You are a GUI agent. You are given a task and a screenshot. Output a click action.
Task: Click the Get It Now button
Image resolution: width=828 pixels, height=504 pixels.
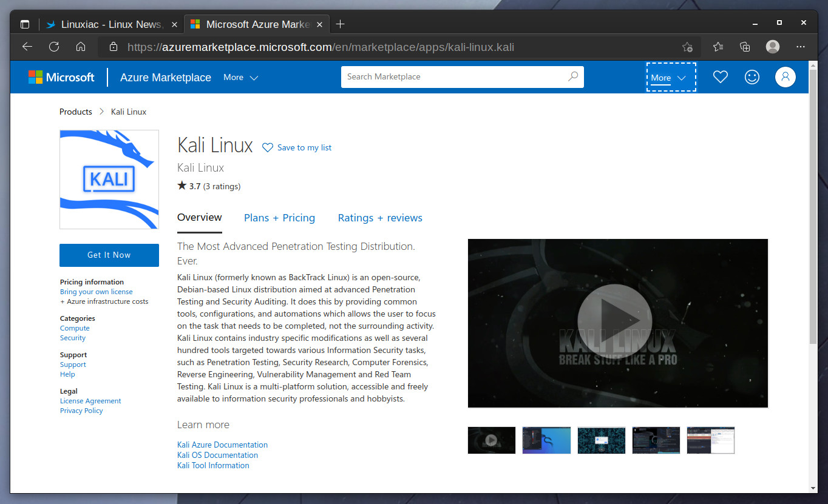(109, 255)
